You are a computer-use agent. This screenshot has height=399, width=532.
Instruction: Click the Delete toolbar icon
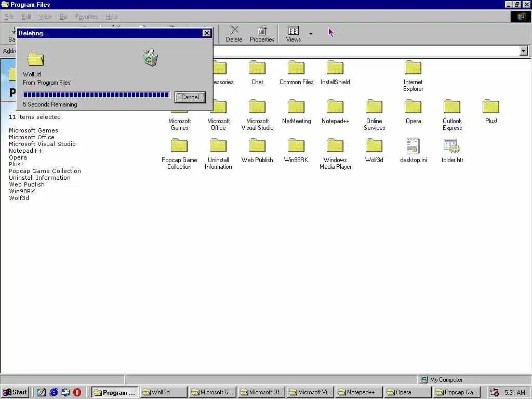(234, 34)
